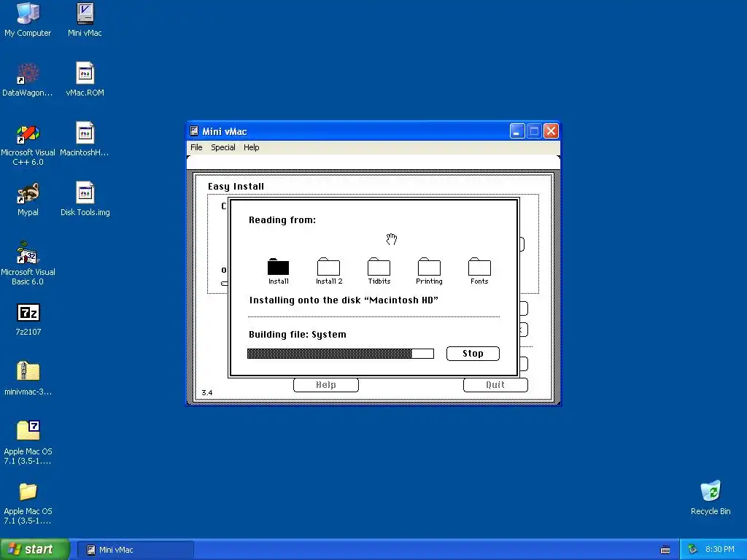Click the 'Reading from:' label
This screenshot has width=747, height=560.
coord(282,220)
